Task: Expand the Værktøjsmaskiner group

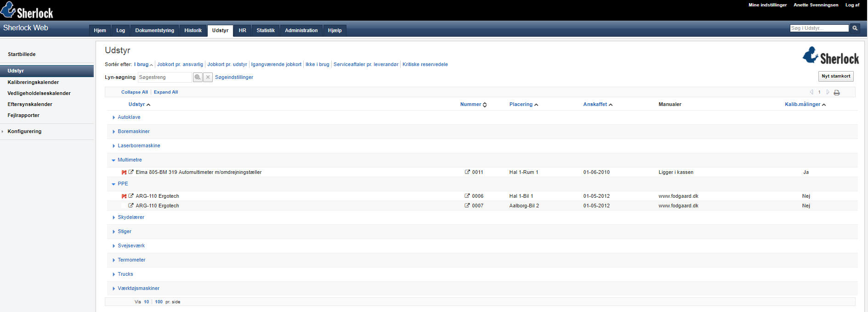Action: (113, 289)
